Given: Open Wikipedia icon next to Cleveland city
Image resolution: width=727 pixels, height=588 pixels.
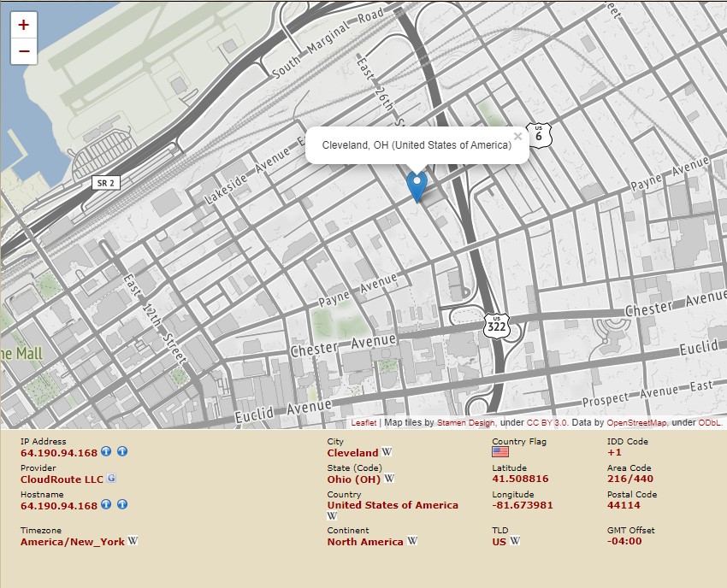Looking at the screenshot, I should (387, 452).
